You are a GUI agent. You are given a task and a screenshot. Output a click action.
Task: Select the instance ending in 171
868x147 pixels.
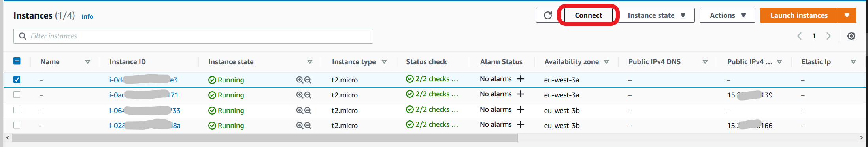[17, 95]
